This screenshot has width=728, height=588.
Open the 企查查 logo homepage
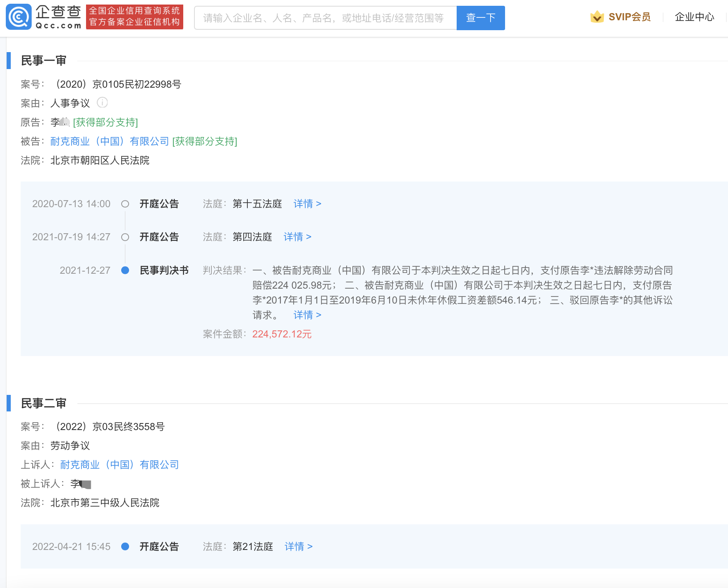pos(43,17)
